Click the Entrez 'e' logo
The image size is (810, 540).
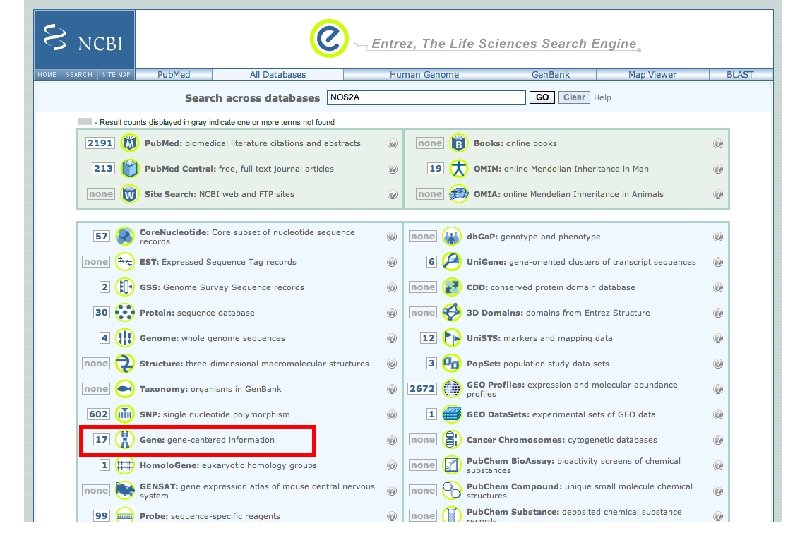[x=329, y=38]
